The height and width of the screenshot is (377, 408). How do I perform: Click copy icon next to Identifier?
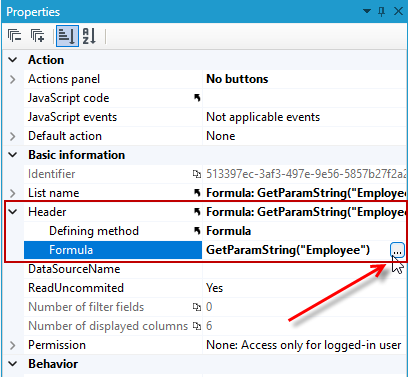(x=197, y=174)
